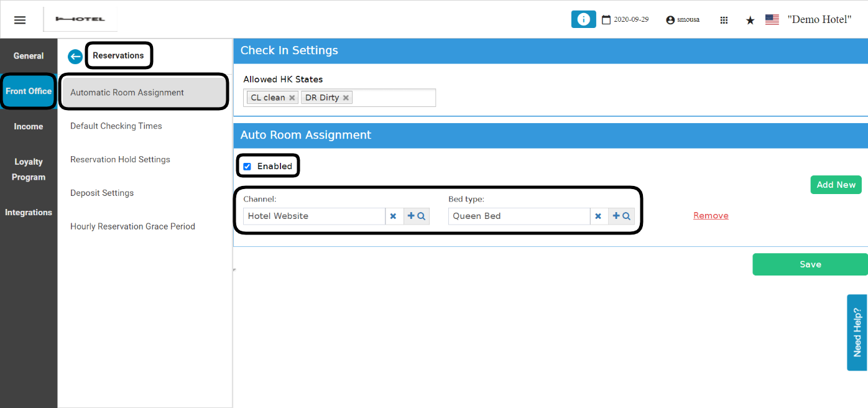The width and height of the screenshot is (868, 408).
Task: Click the Channel field showing Hotel Website
Action: [x=314, y=216]
